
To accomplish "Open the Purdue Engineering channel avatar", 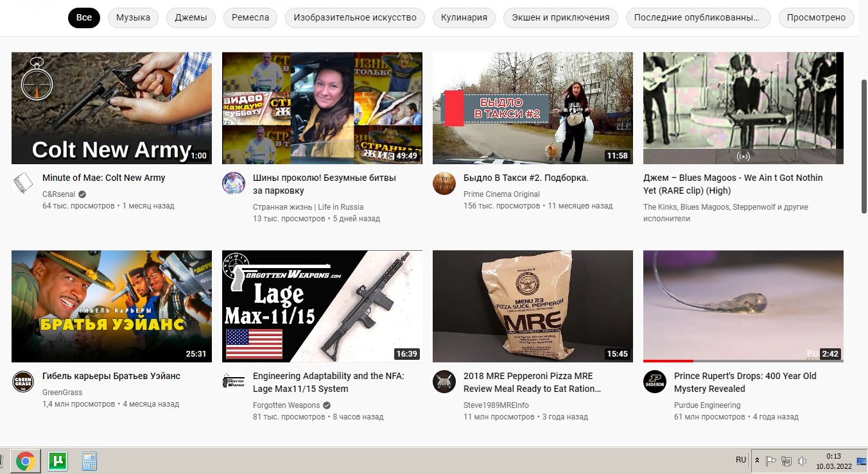I will pos(655,382).
